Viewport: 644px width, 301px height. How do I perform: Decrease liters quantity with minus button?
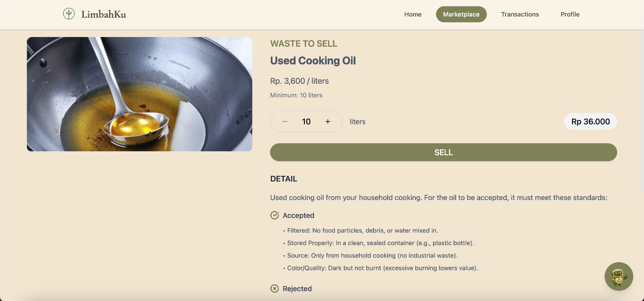(x=285, y=122)
